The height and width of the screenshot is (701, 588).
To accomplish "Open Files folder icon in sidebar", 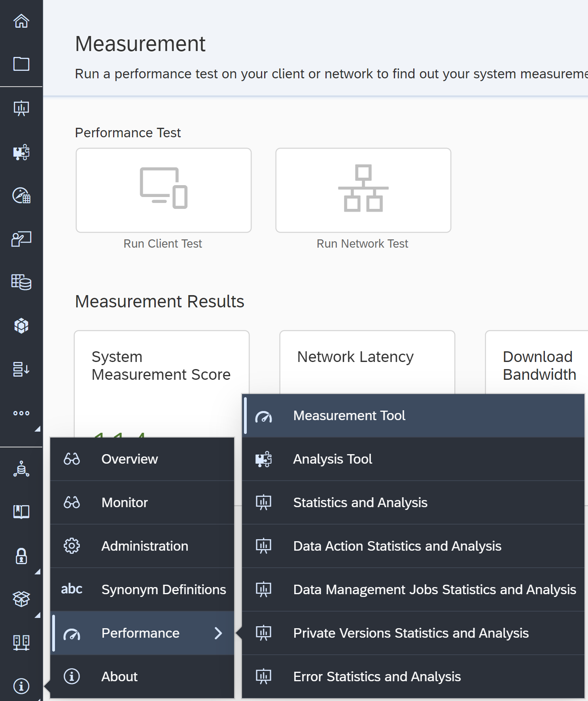I will point(21,64).
